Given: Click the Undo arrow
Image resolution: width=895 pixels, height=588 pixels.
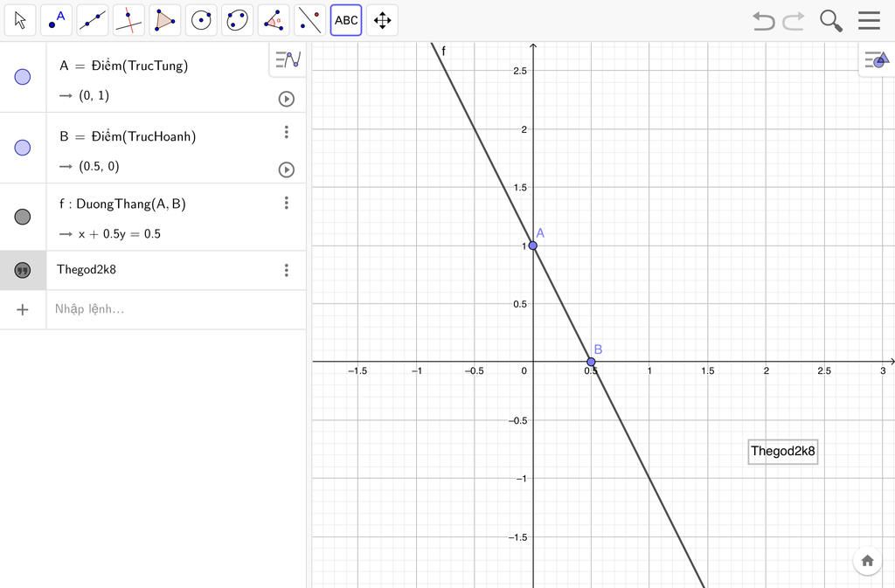Looking at the screenshot, I should click(x=763, y=20).
